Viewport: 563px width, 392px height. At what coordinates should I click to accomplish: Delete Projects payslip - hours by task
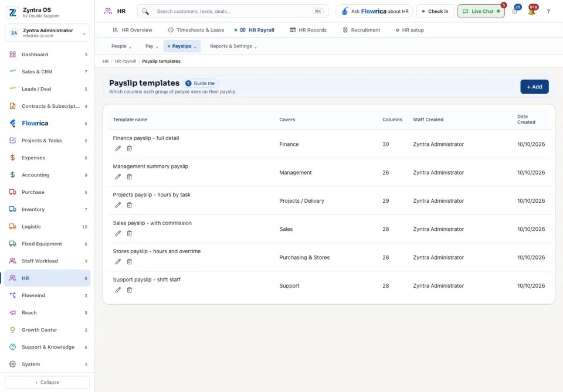(129, 205)
